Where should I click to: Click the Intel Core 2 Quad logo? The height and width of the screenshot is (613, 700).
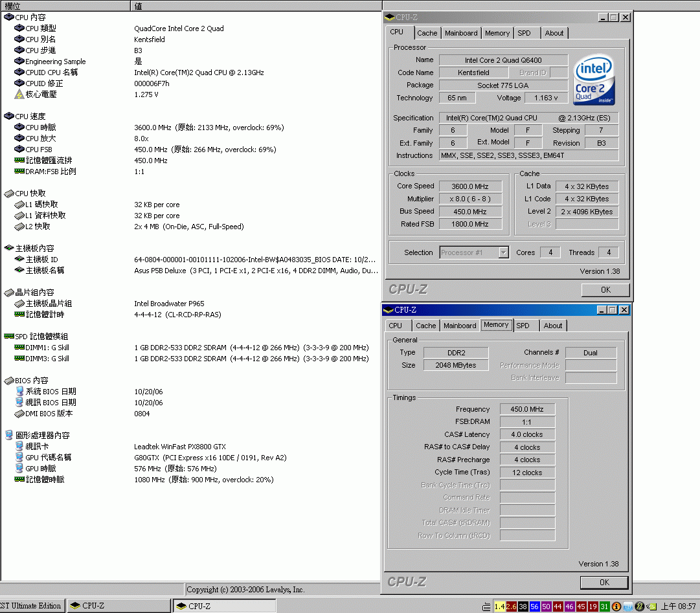click(594, 80)
